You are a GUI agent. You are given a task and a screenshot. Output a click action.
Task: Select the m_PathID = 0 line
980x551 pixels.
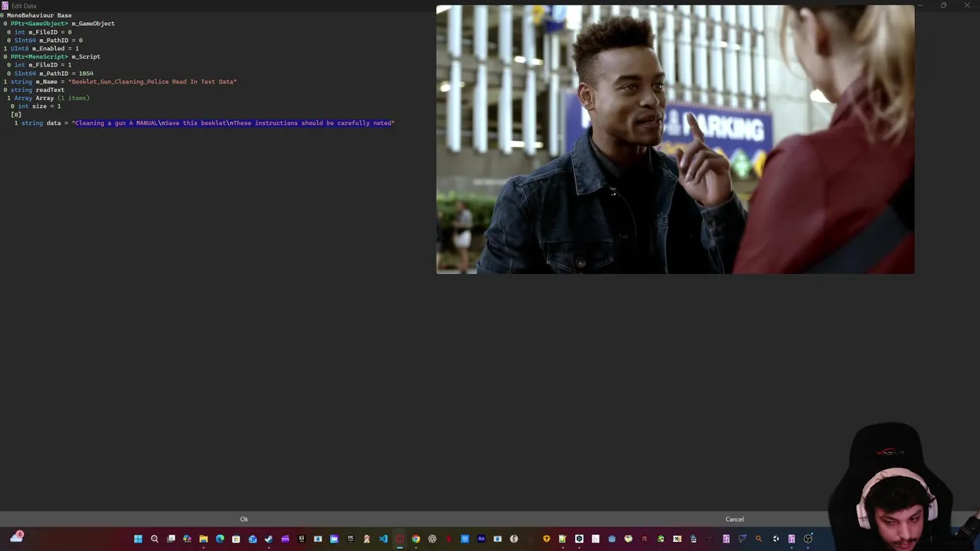pos(45,40)
